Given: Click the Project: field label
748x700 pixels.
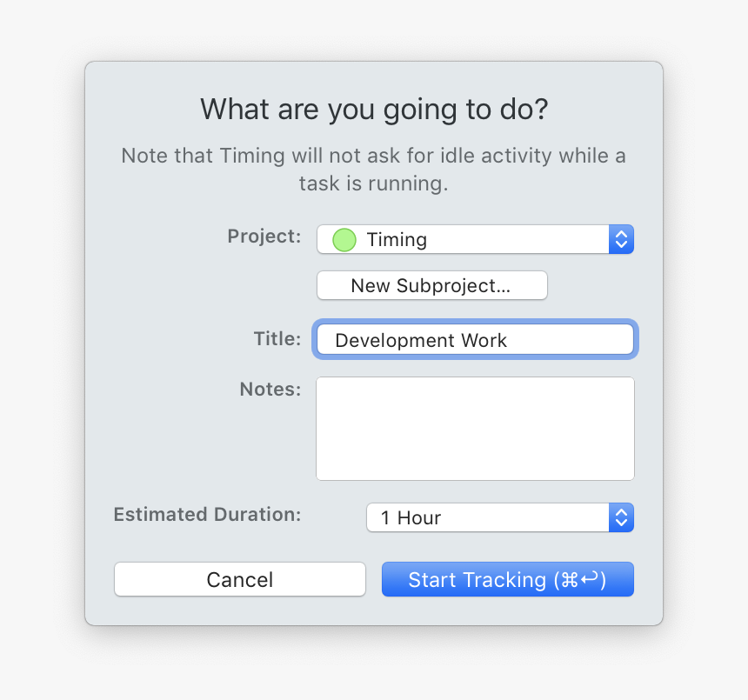Looking at the screenshot, I should 264,237.
